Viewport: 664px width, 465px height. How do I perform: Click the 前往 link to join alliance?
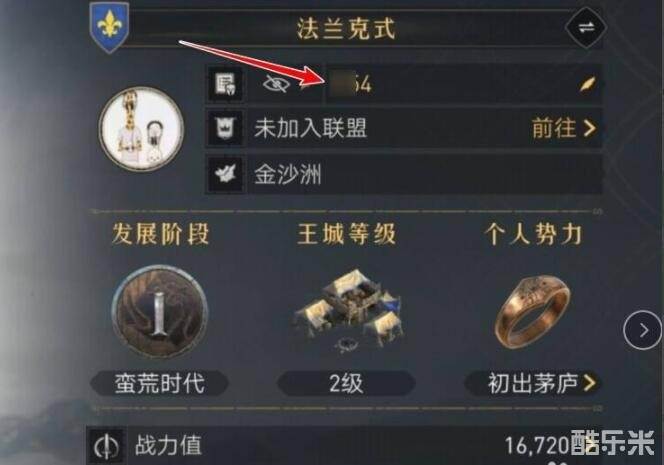[564, 127]
